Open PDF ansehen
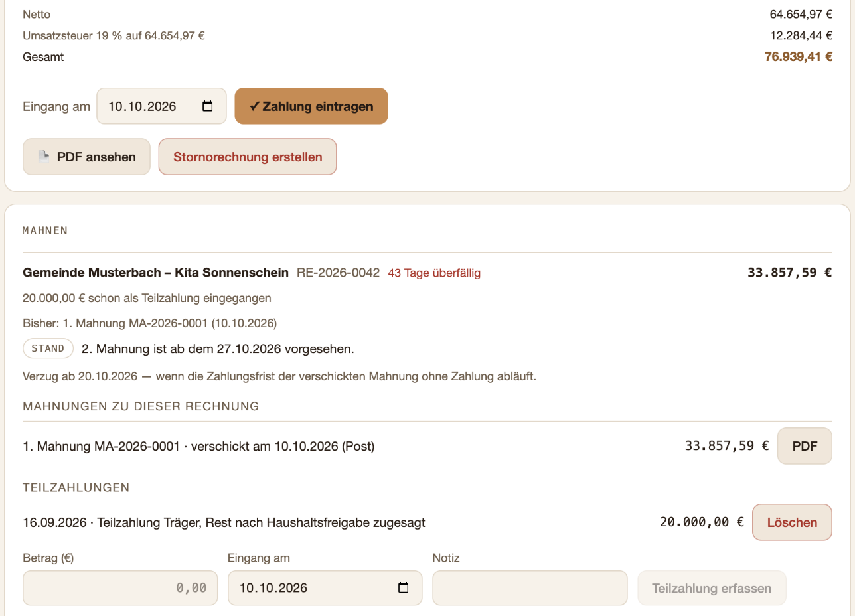This screenshot has width=855, height=616. point(87,157)
